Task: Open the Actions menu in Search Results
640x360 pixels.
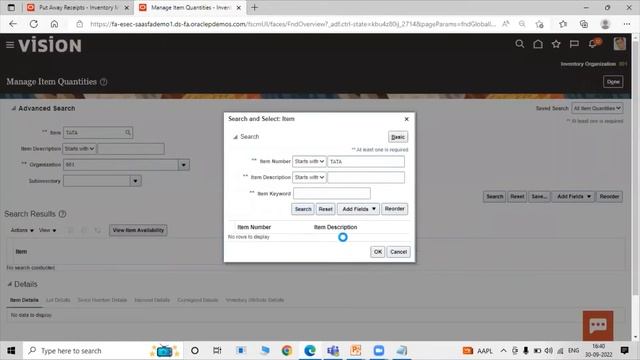Action: click(22, 230)
